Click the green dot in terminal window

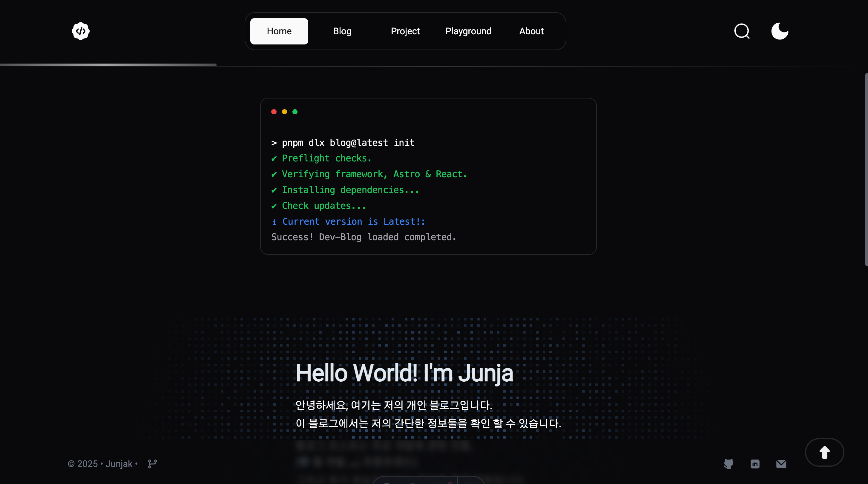tap(295, 112)
